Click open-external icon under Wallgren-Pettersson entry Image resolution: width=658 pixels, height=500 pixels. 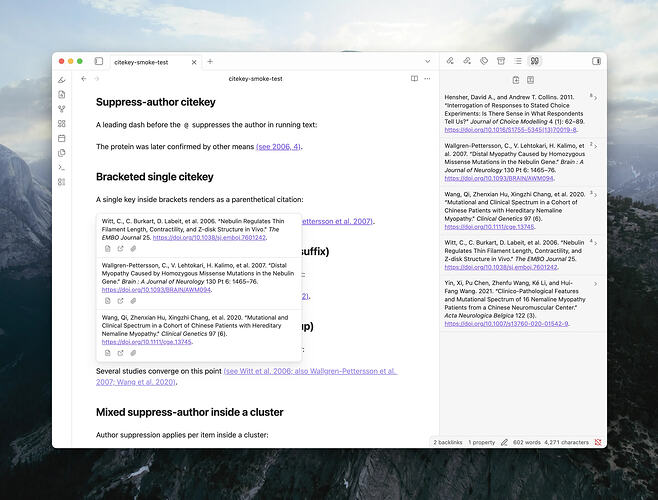[120, 301]
